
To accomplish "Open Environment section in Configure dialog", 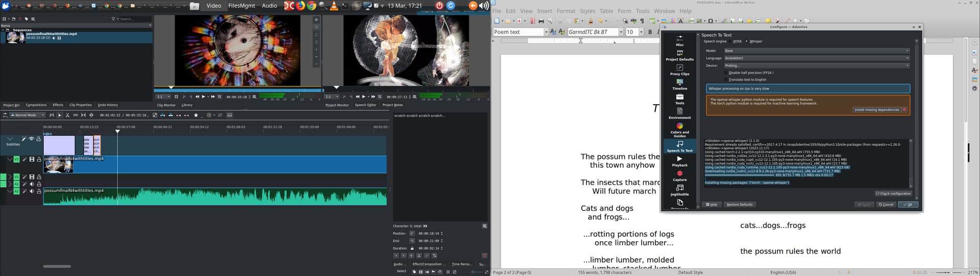I will tap(679, 113).
